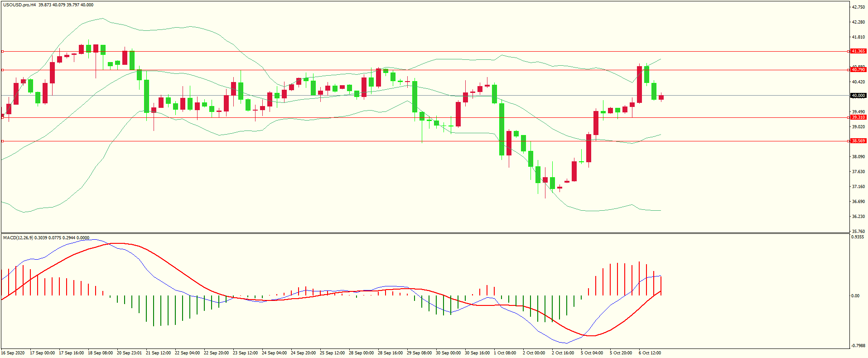Click the 37.630 price axis value
Image resolution: width=868 pixels, height=358 pixels.
858,172
